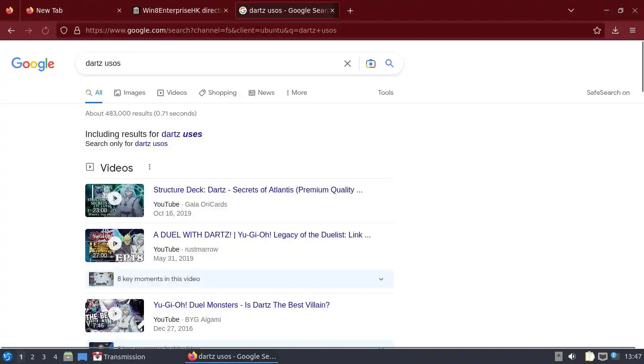Switch to workspace 4
This screenshot has height=364, width=644.
click(55, 357)
